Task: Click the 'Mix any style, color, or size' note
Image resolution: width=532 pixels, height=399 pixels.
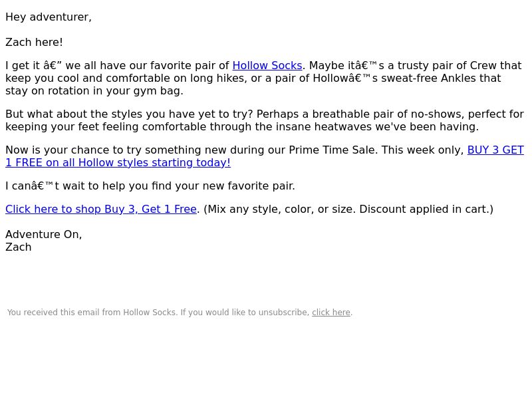Action: [x=281, y=209]
